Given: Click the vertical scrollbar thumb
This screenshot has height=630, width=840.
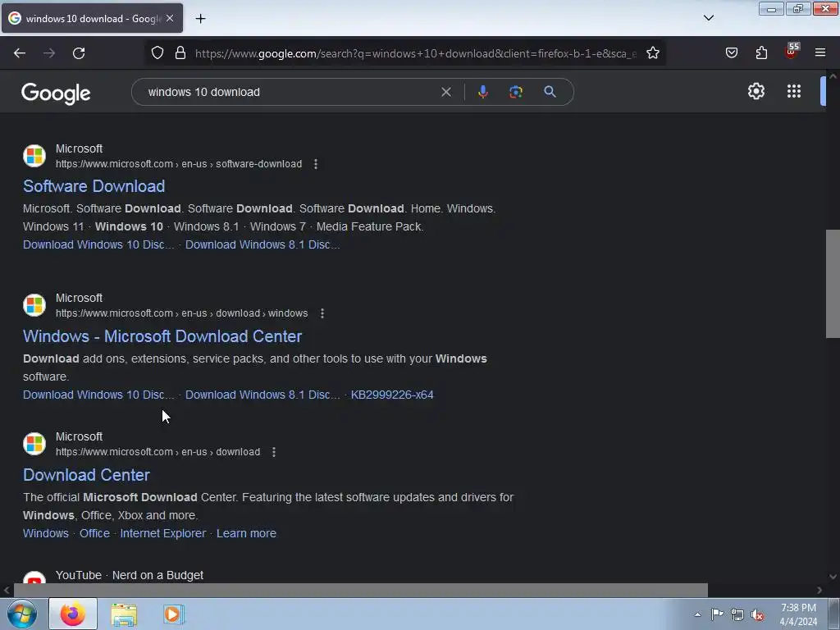Looking at the screenshot, I should click(x=833, y=284).
